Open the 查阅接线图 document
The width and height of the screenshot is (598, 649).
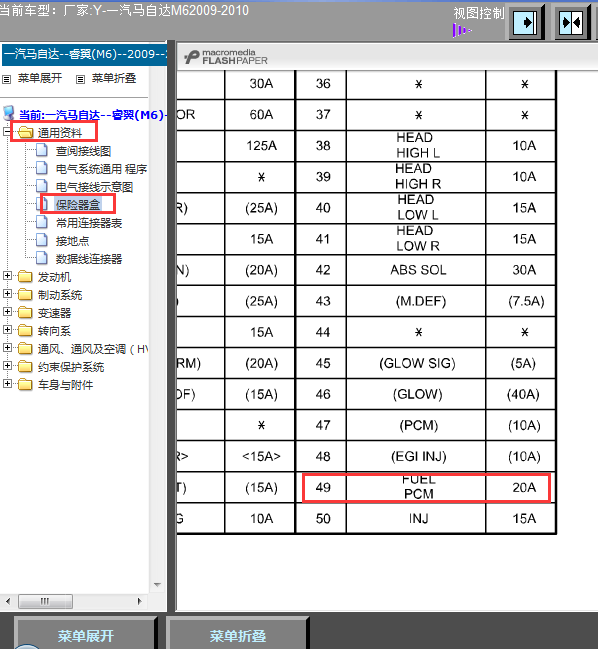point(83,151)
